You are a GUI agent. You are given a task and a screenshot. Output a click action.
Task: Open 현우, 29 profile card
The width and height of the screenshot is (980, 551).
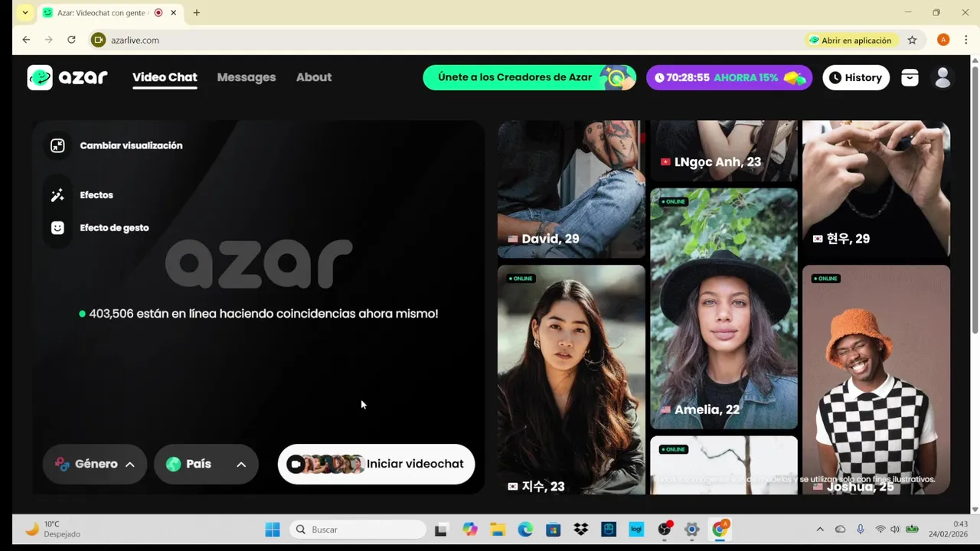pos(876,189)
